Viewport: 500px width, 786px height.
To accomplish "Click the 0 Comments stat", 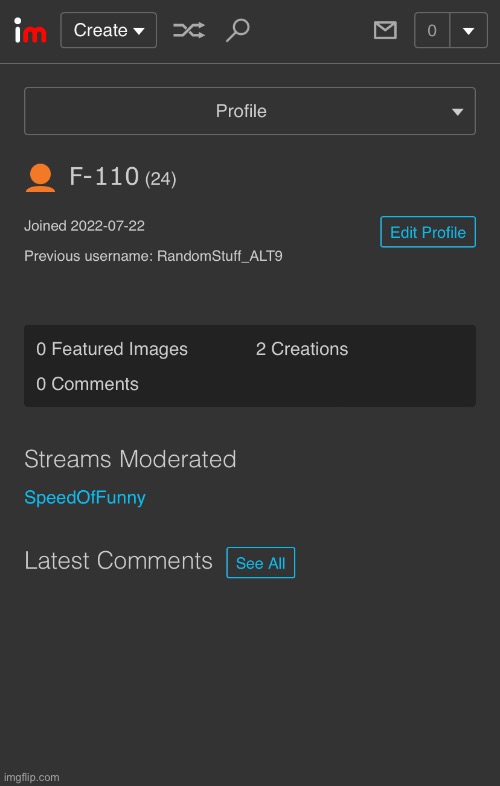I will [87, 384].
